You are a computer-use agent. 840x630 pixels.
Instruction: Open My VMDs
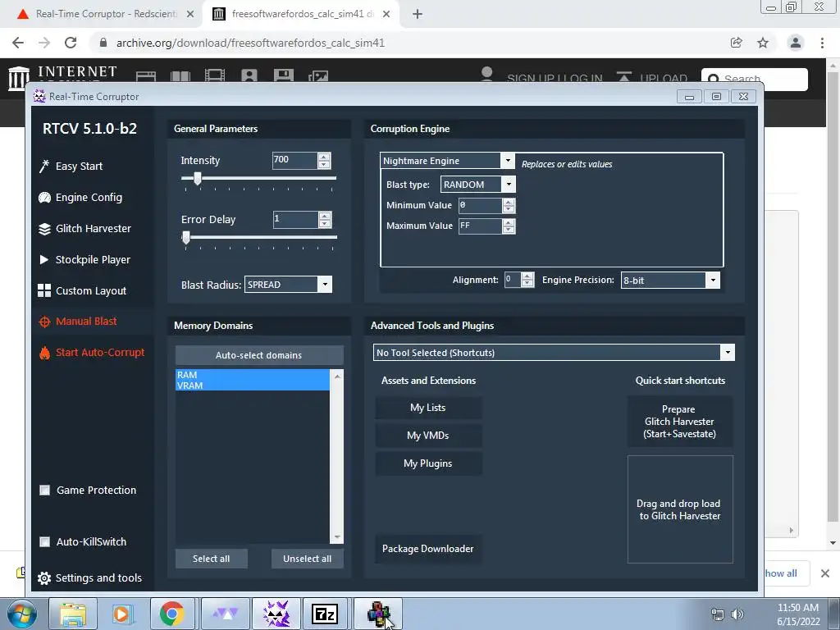[x=428, y=436]
